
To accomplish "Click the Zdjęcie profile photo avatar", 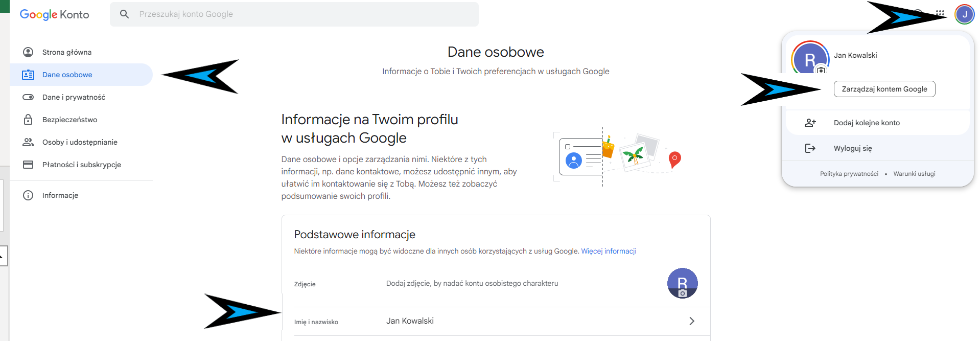I will point(683,283).
